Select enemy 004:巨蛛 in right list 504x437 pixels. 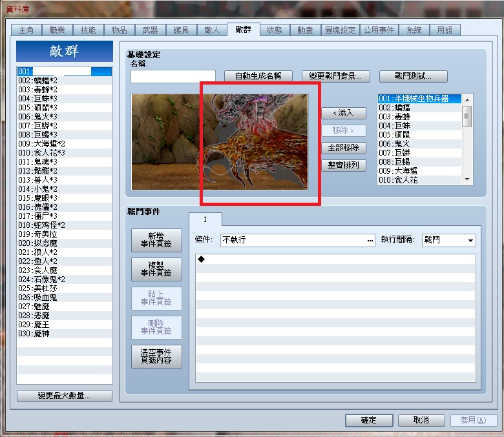pyautogui.click(x=419, y=125)
